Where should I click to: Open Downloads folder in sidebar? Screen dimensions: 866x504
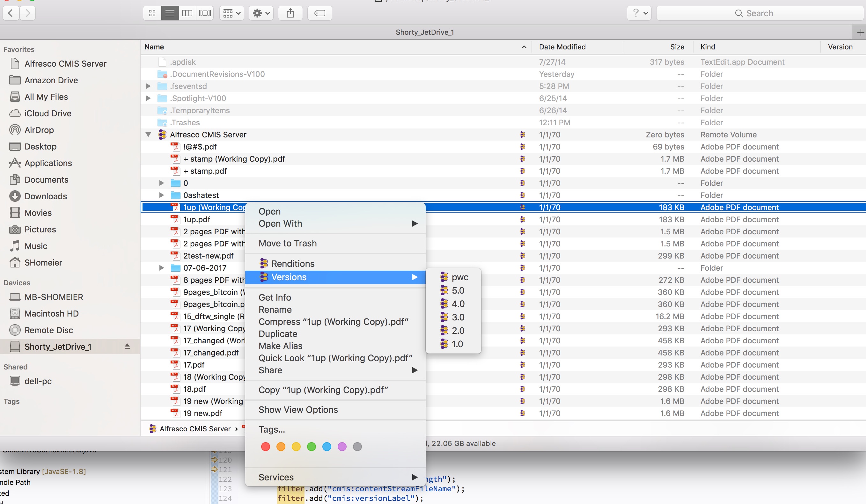(x=46, y=196)
